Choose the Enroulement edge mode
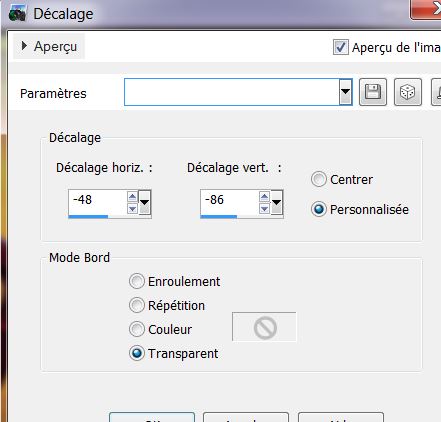 (136, 281)
